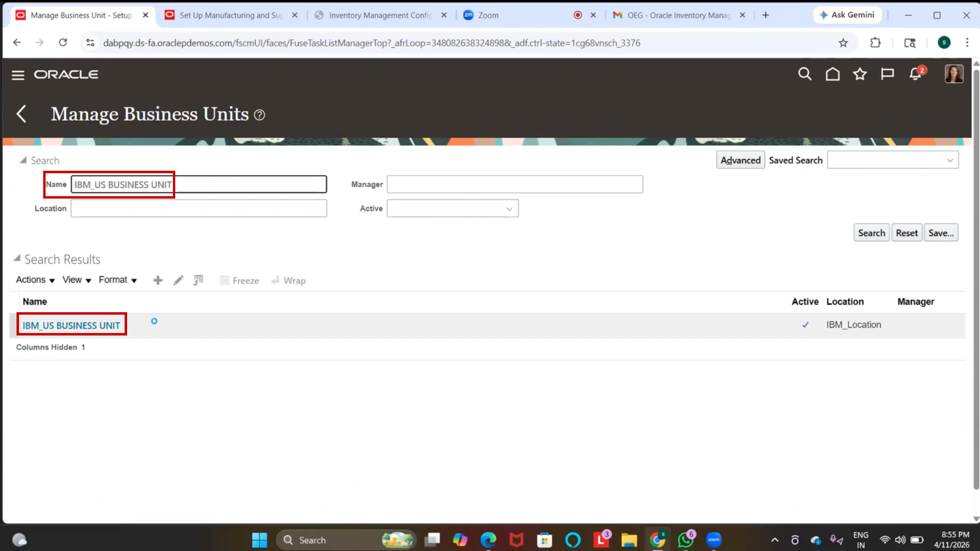Open File Explorer from the taskbar
980x551 pixels.
pyautogui.click(x=629, y=540)
